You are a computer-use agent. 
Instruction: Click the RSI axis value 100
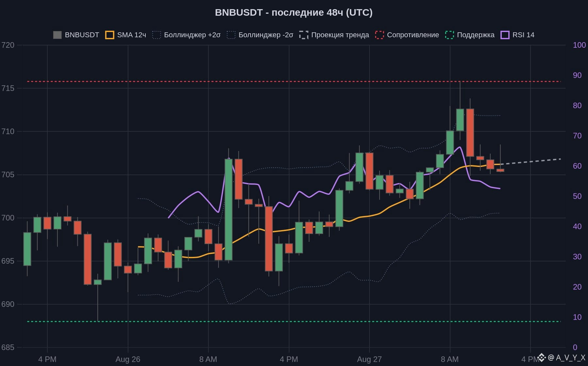point(580,45)
